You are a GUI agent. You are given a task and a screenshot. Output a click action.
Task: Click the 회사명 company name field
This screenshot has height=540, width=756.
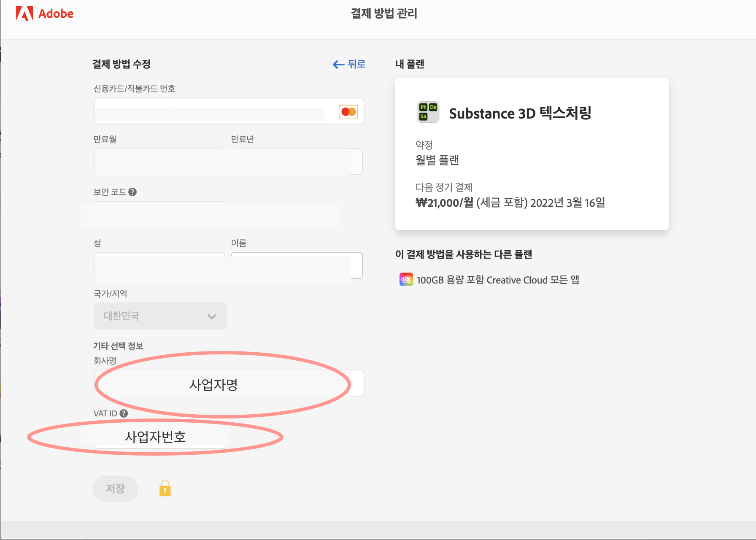pos(229,383)
